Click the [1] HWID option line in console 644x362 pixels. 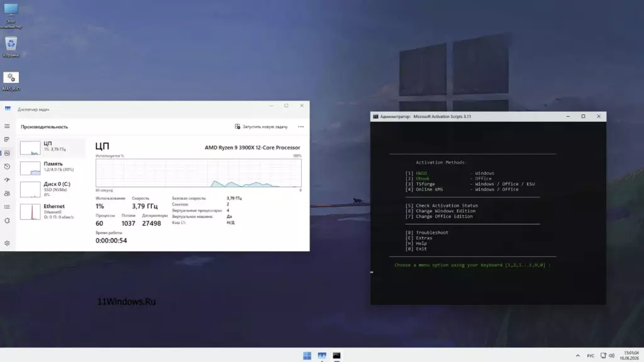point(450,173)
